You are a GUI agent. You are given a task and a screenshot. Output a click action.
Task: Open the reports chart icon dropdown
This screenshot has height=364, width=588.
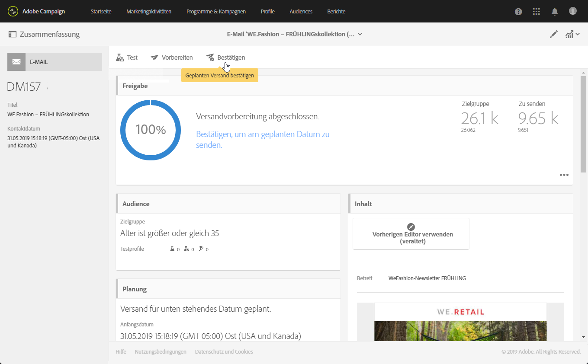pos(572,34)
